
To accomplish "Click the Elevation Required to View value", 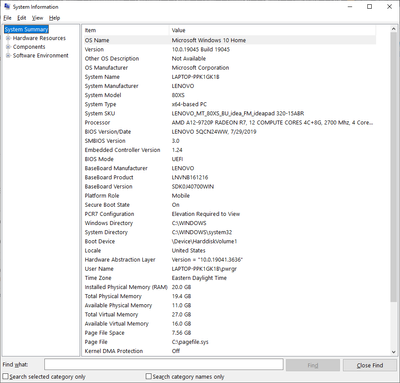I will point(206,214).
